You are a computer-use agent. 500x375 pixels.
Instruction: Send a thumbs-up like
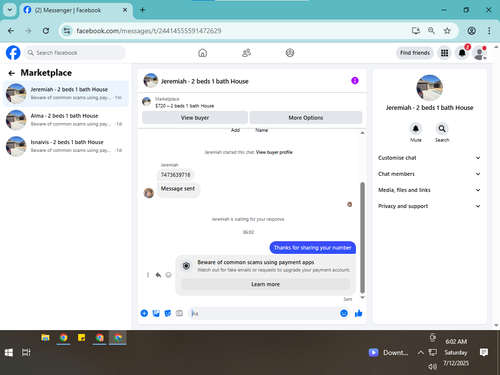(358, 313)
